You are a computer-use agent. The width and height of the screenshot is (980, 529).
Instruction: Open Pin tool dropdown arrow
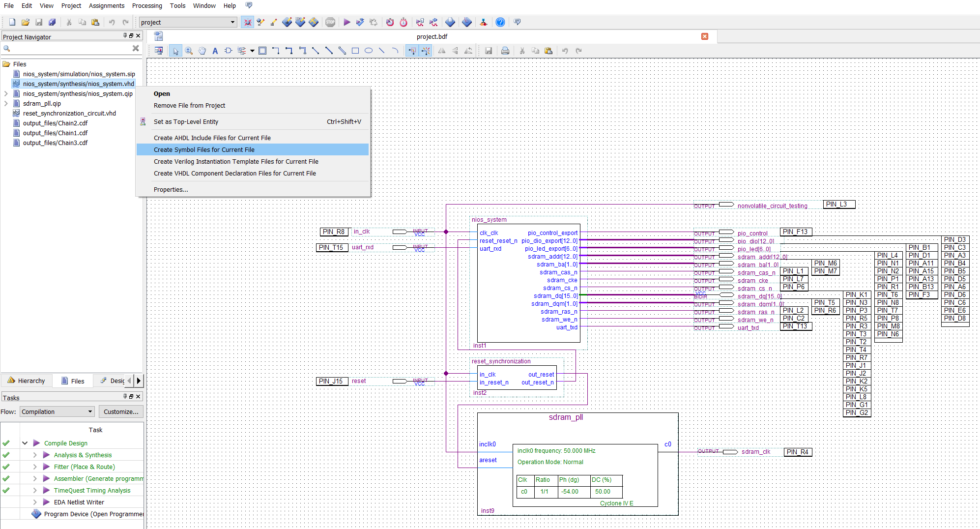point(252,51)
